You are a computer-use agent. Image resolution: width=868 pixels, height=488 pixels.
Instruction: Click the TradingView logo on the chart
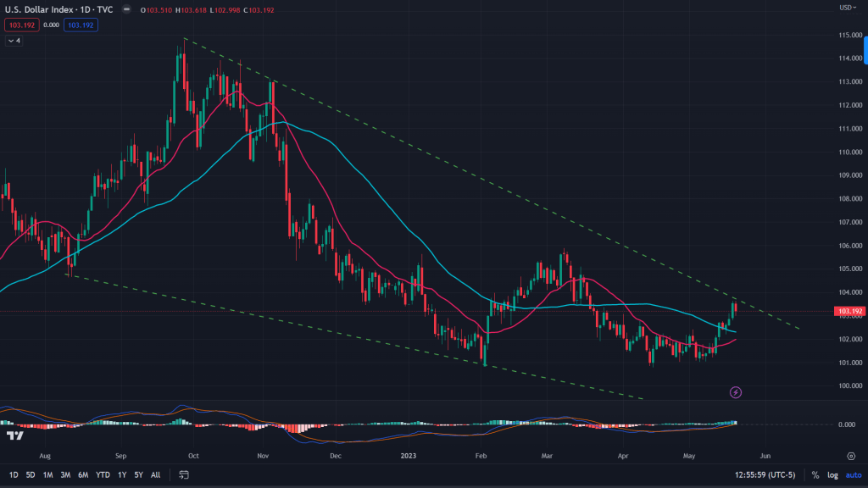tap(14, 435)
